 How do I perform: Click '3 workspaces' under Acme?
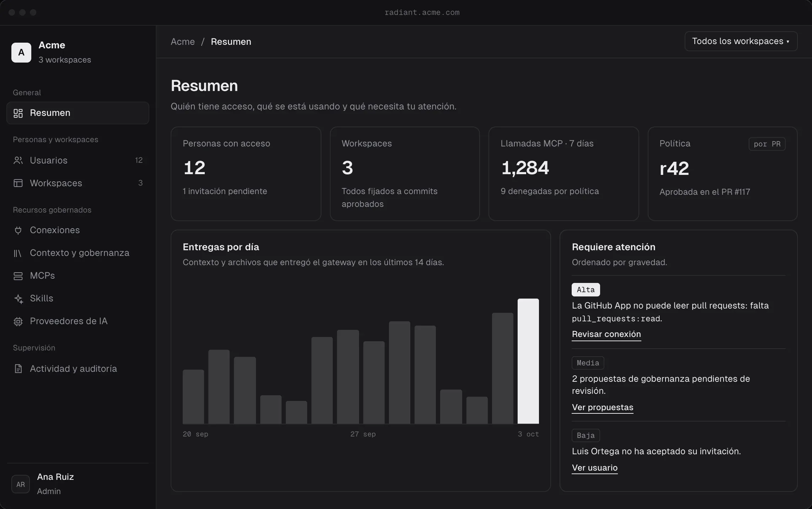click(65, 60)
